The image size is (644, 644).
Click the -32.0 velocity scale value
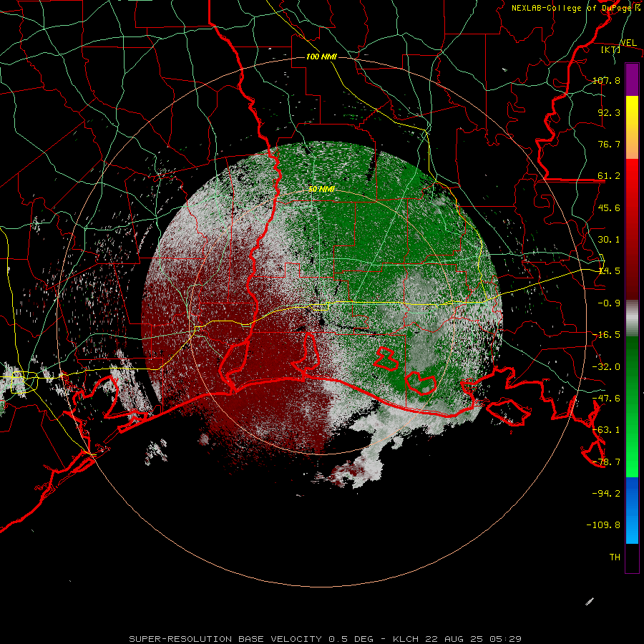[x=606, y=366]
